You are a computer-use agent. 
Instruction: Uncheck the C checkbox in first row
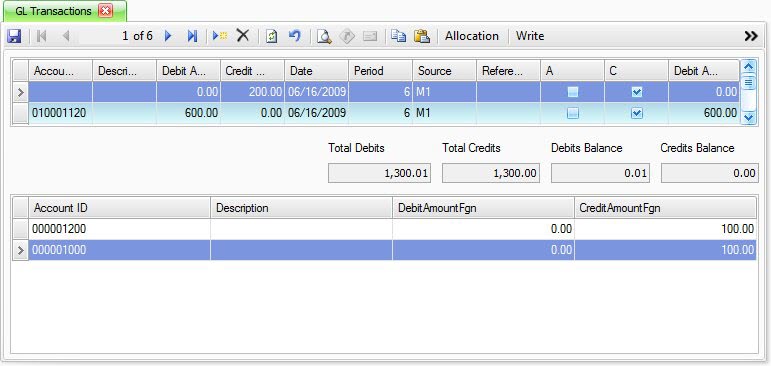tap(637, 92)
